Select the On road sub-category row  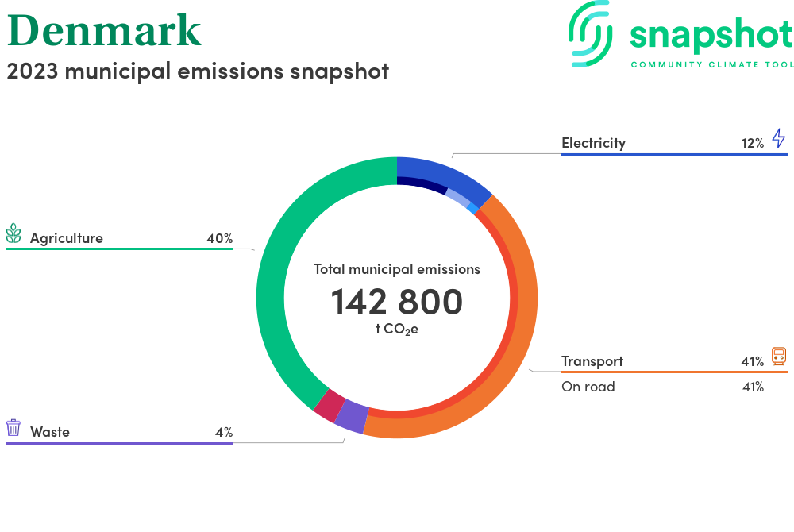pos(588,387)
